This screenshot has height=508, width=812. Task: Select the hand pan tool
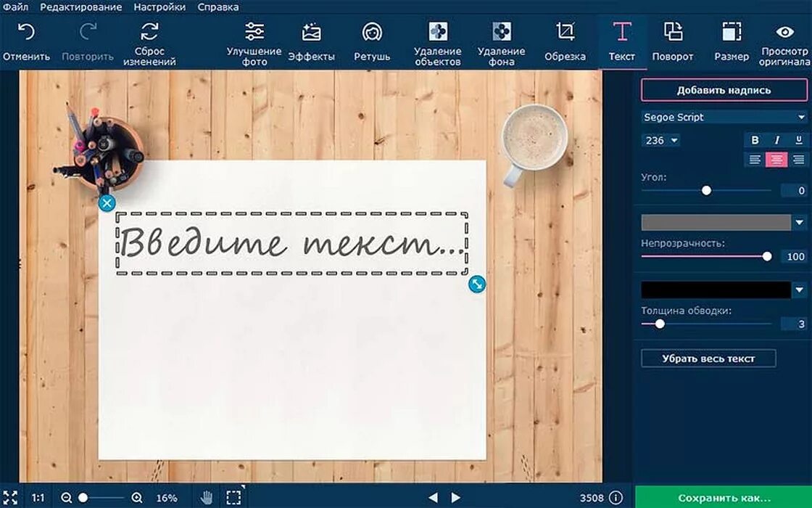click(x=207, y=498)
